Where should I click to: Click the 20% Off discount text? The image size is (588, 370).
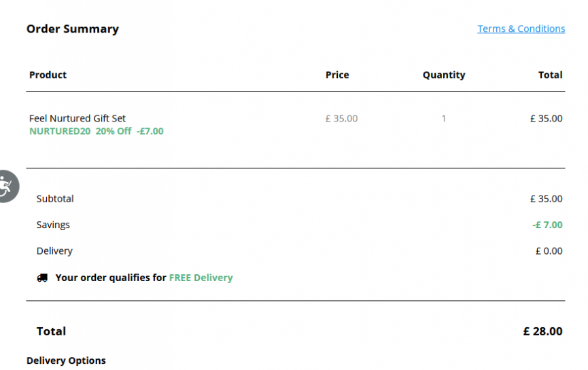click(114, 131)
